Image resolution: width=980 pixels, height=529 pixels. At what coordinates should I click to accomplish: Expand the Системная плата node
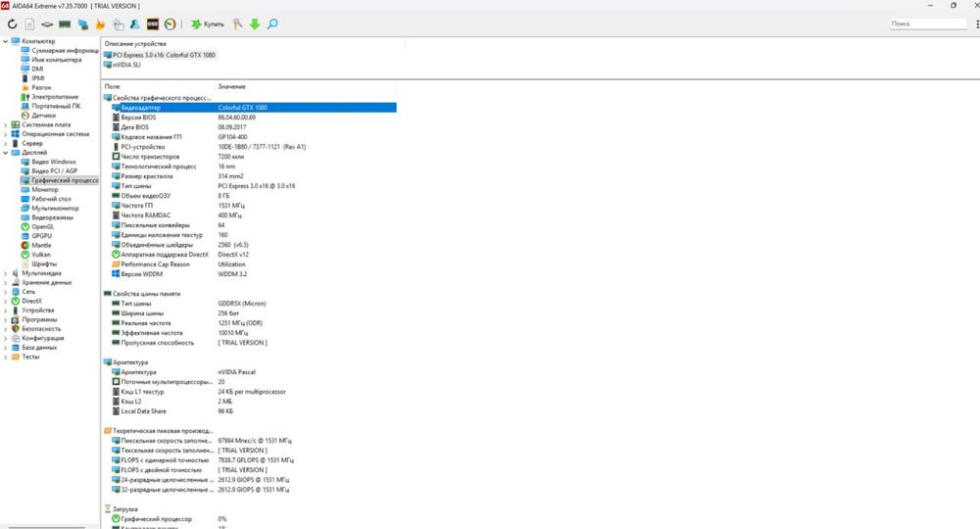(6, 125)
